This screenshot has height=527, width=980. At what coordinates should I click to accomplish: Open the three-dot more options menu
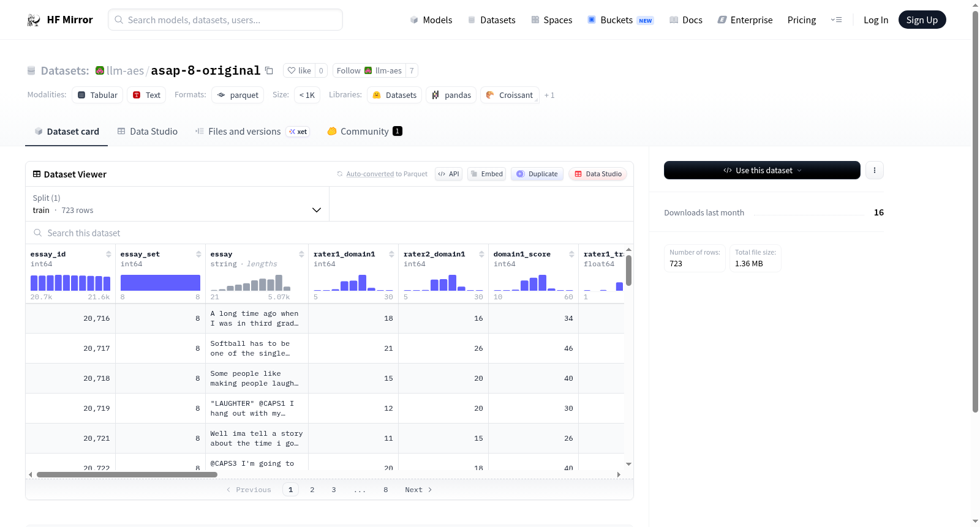click(x=875, y=170)
